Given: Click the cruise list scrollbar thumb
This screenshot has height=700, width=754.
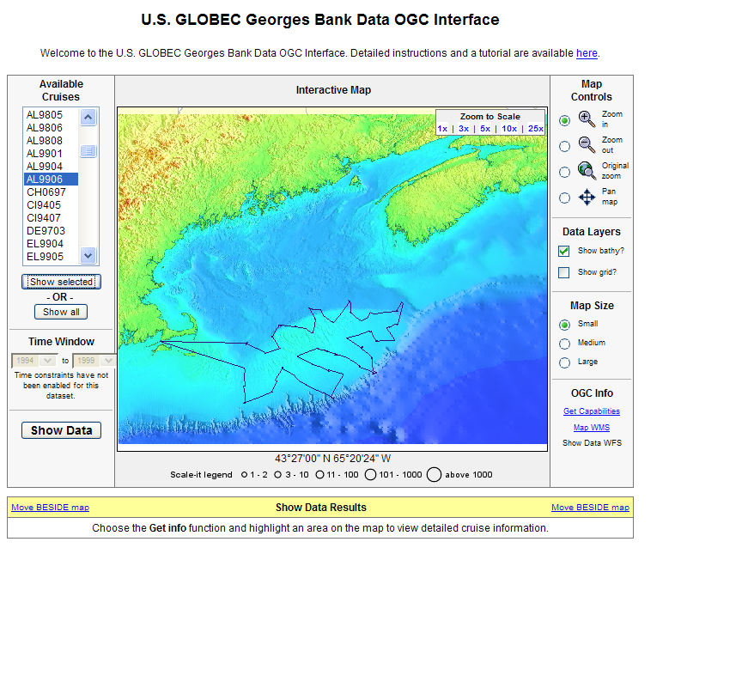Looking at the screenshot, I should click(88, 151).
